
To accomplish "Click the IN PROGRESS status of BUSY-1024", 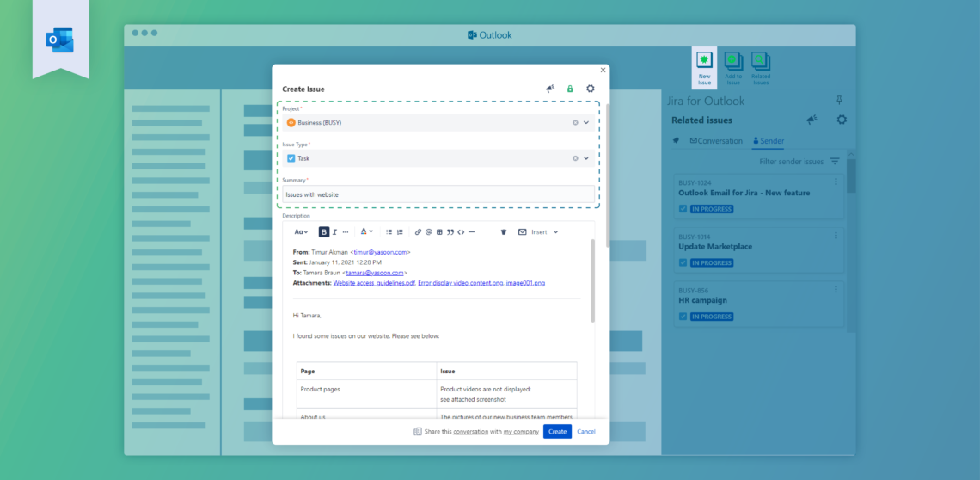I will click(x=712, y=209).
